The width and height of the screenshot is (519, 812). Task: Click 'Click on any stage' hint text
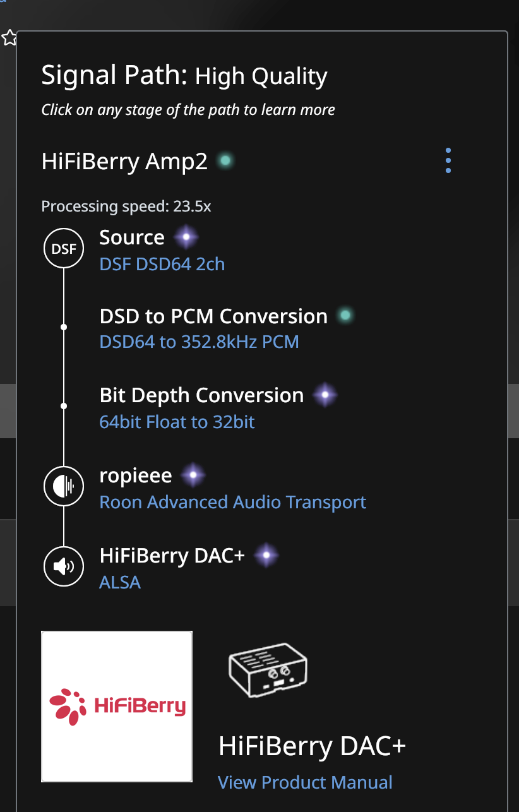pyautogui.click(x=188, y=110)
